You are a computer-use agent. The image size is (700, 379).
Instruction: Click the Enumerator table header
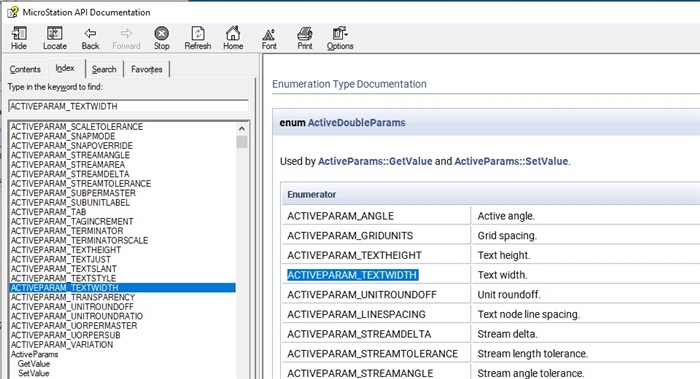click(491, 195)
